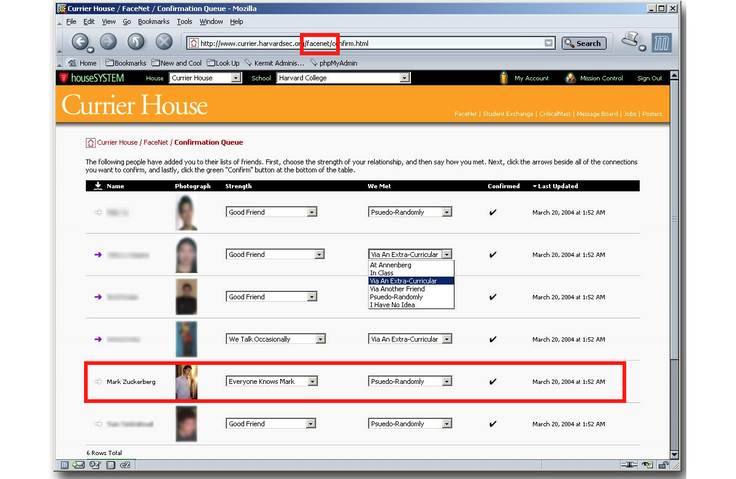Open the Tools menu
Screen dimensions: 736x479
pyautogui.click(x=184, y=22)
